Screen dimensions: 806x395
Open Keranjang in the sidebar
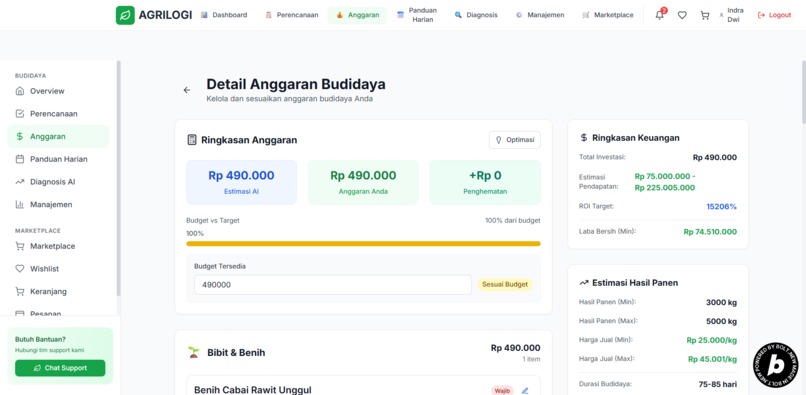point(58,291)
